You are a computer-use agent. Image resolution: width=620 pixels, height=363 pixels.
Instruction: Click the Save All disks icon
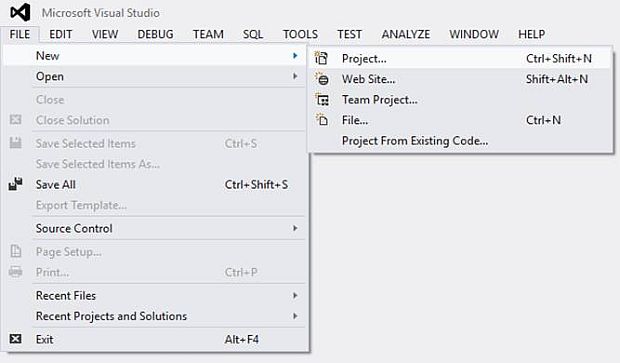click(x=15, y=184)
